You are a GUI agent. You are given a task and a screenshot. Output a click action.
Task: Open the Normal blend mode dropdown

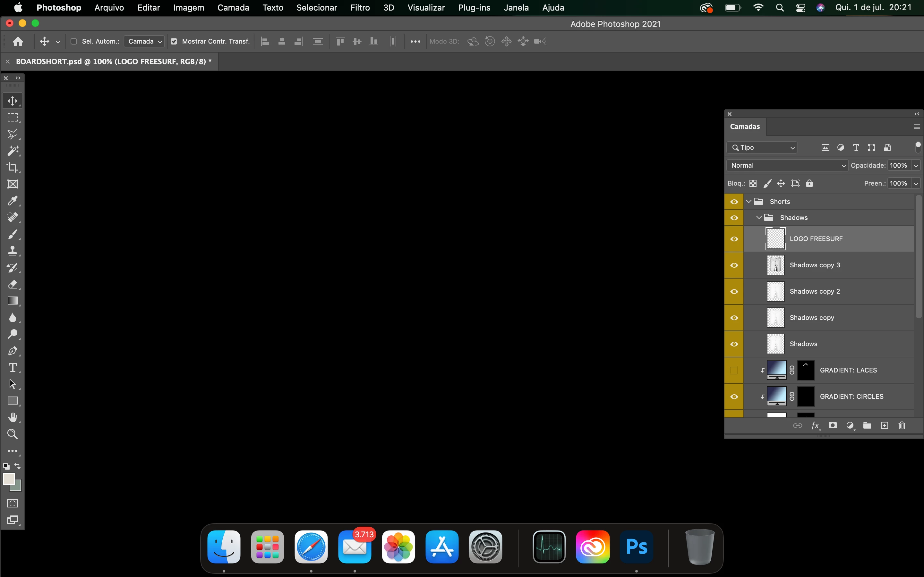point(787,165)
